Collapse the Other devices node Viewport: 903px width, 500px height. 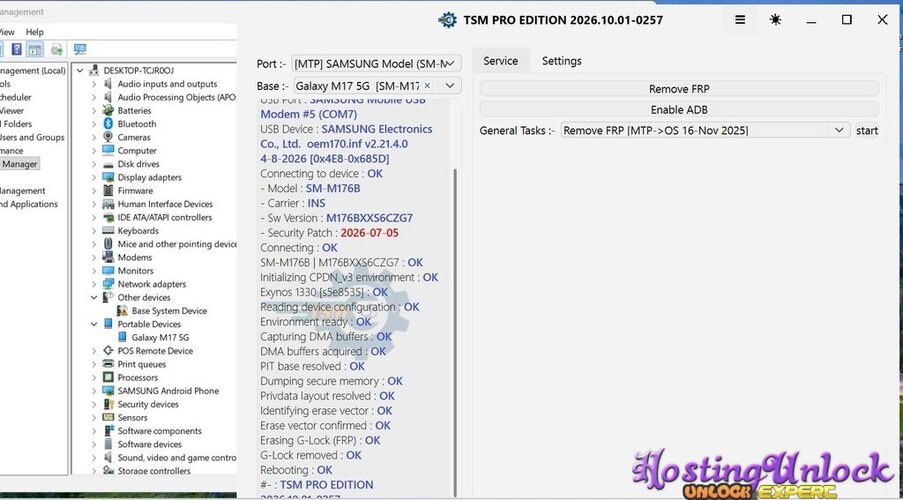tap(94, 297)
